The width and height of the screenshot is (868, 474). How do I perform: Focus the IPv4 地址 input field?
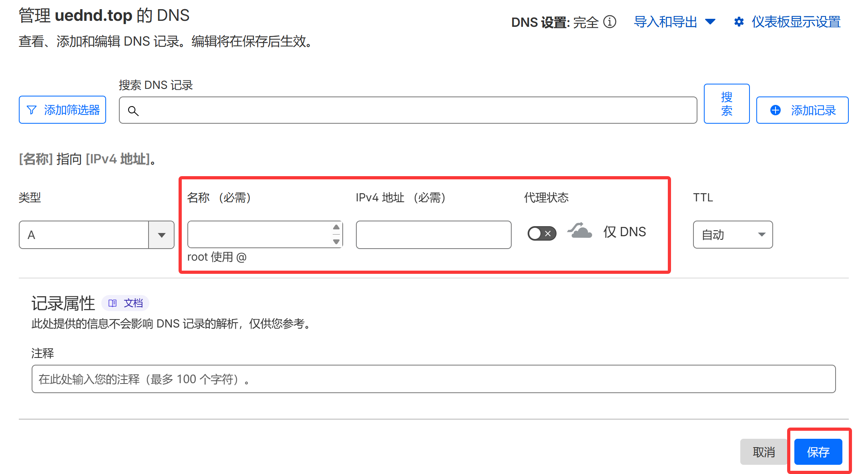(434, 235)
